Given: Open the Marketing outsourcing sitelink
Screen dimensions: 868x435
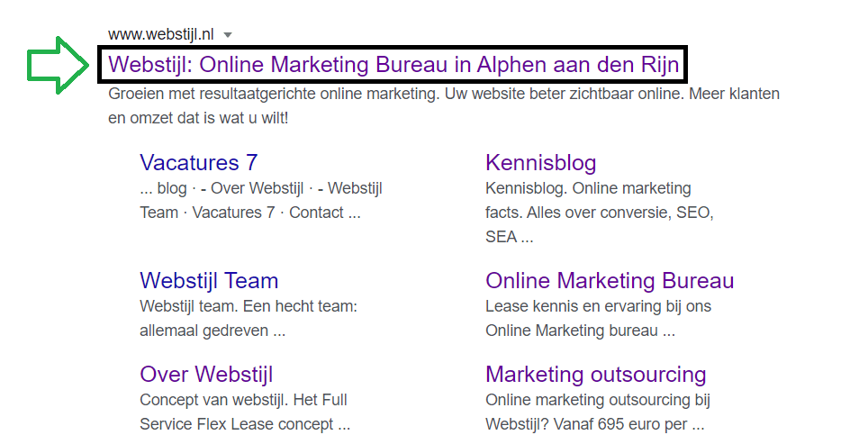Looking at the screenshot, I should pos(596,375).
